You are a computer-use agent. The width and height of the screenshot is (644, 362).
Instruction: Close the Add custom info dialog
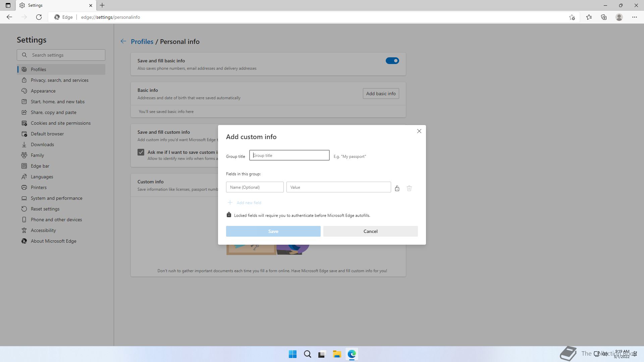click(x=419, y=131)
